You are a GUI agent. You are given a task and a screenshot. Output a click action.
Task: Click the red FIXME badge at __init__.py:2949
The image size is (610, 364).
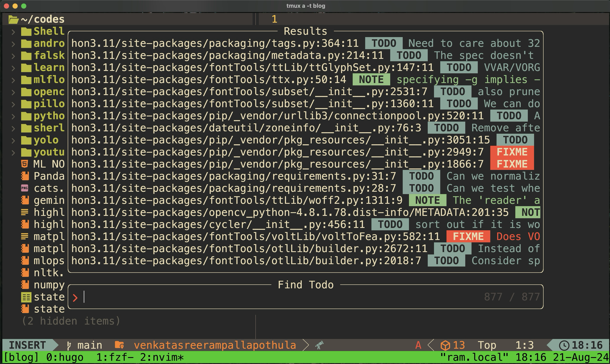pyautogui.click(x=512, y=152)
